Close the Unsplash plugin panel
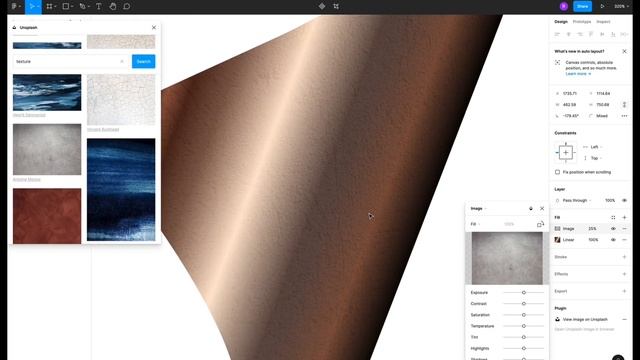 (x=154, y=27)
